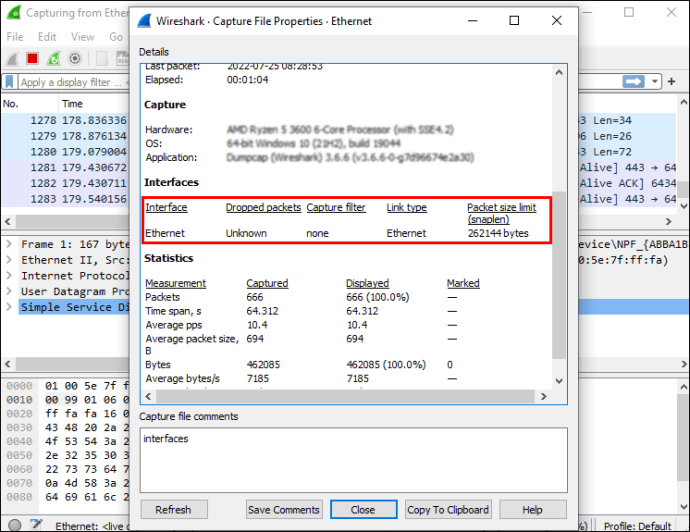Click hex dump offset 0000 row

[66, 386]
